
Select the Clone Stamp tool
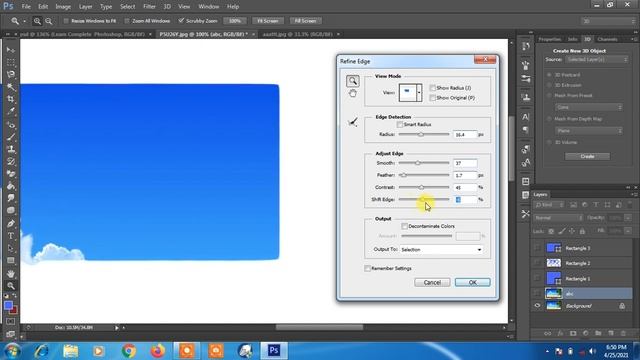[11, 149]
